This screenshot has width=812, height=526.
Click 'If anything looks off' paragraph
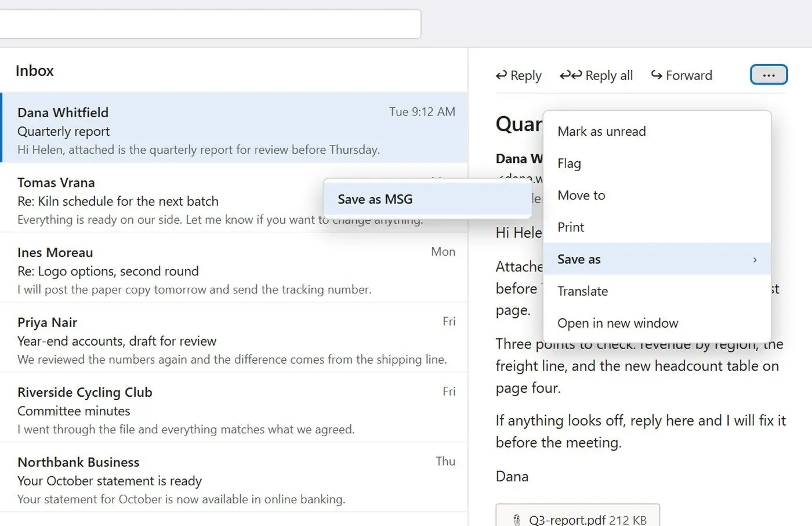pos(640,431)
